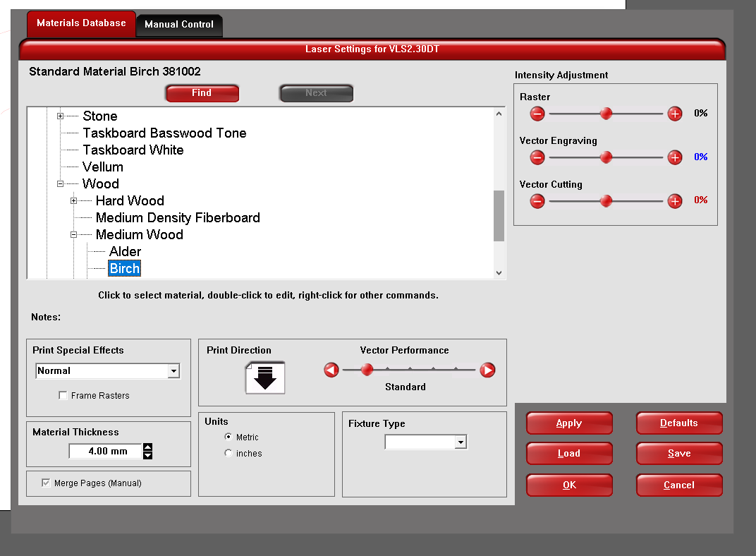Open the Print Special Effects dropdown
The image size is (756, 556).
coord(173,371)
